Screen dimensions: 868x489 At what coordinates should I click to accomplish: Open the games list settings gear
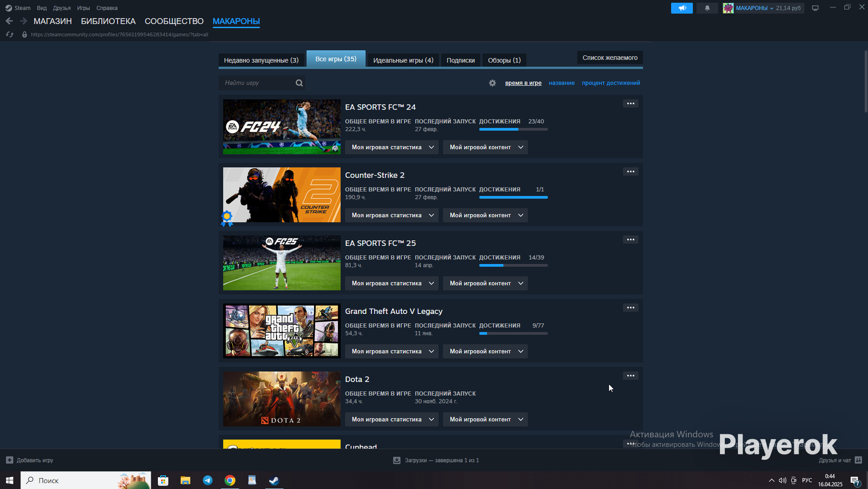(492, 83)
